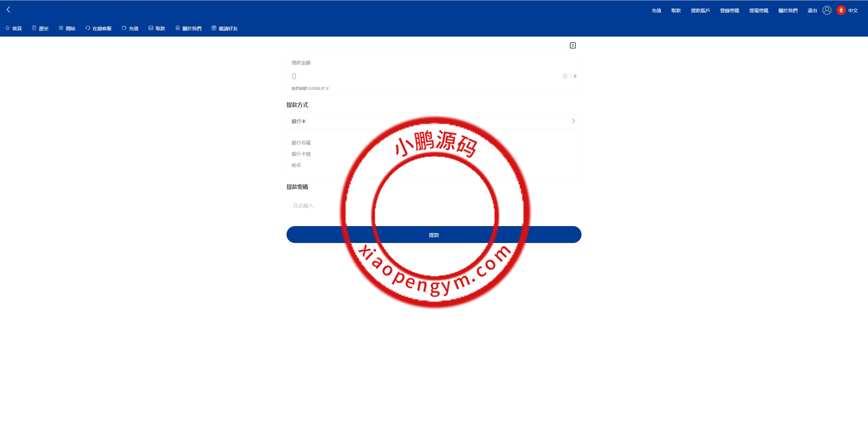Viewport: 868px width, 424px height.
Task: Click the user profile avatar icon
Action: point(827,11)
